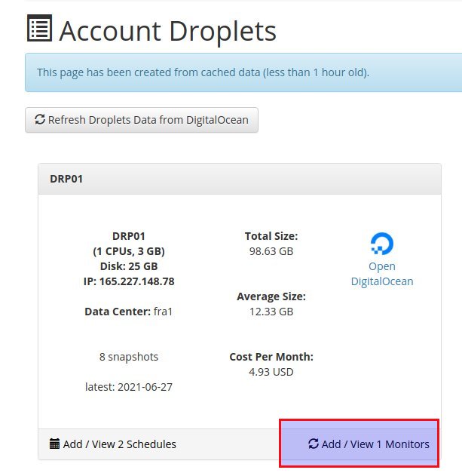462x476 pixels.
Task: Open Add / View 1 Monitors
Action: 369,444
